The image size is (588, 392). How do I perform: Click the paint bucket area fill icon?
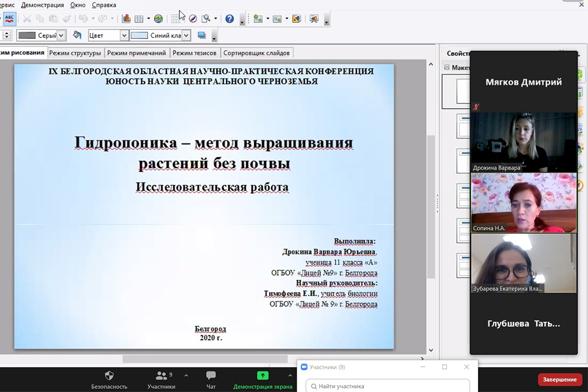tap(77, 35)
